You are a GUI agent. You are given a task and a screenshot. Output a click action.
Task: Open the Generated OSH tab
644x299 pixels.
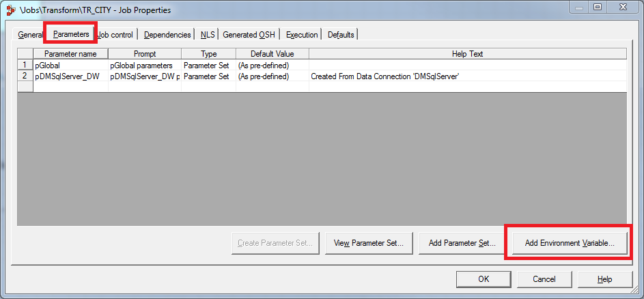(x=249, y=35)
